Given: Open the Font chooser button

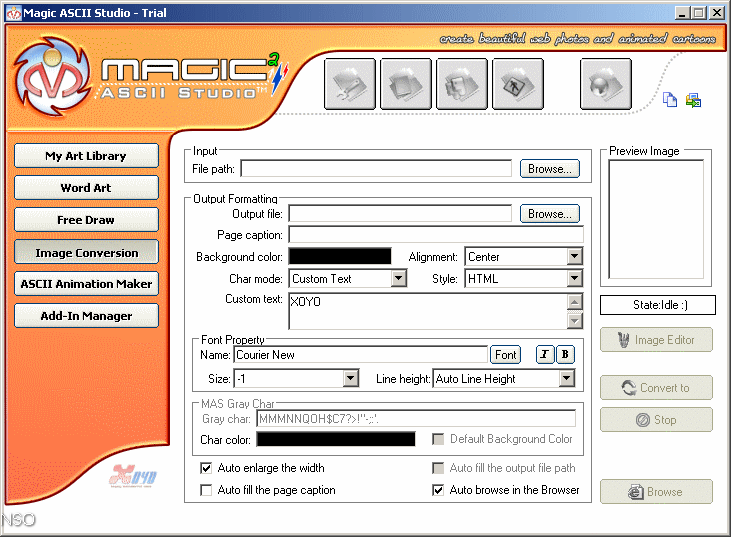Looking at the screenshot, I should 505,355.
